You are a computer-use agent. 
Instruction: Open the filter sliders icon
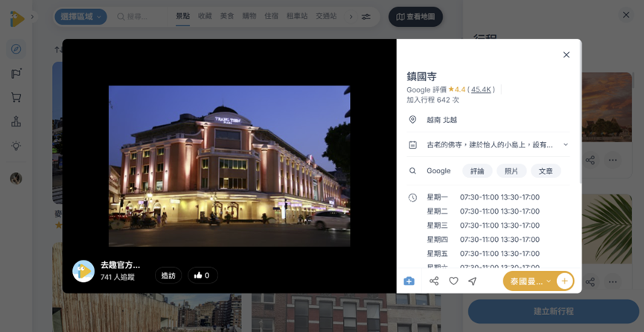click(366, 17)
